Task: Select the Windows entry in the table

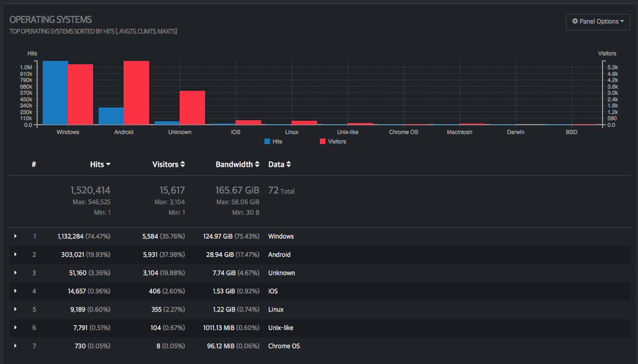Action: 281,237
